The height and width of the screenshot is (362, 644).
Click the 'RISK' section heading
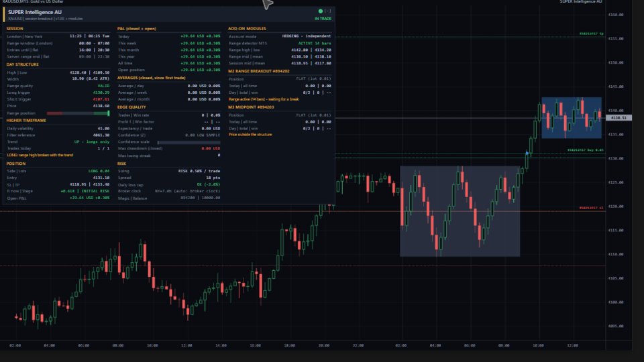pyautogui.click(x=121, y=164)
